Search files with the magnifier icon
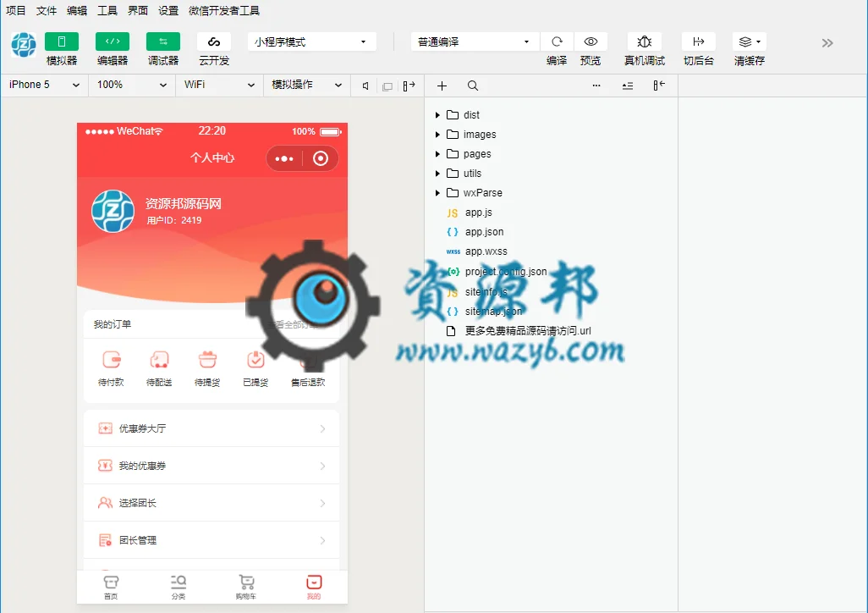The image size is (868, 613). click(x=473, y=86)
